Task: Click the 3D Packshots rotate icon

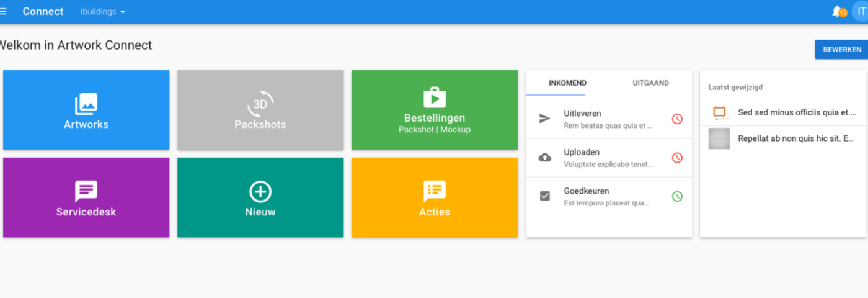Action: tap(260, 104)
